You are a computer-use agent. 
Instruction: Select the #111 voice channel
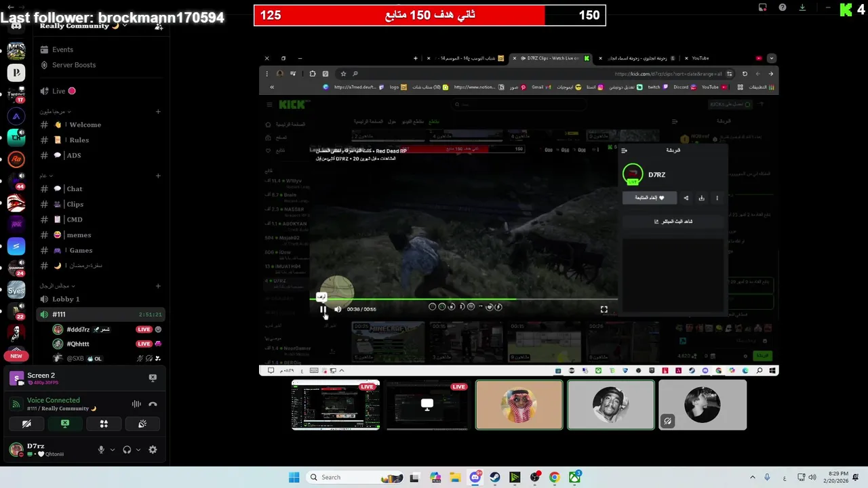(100, 314)
